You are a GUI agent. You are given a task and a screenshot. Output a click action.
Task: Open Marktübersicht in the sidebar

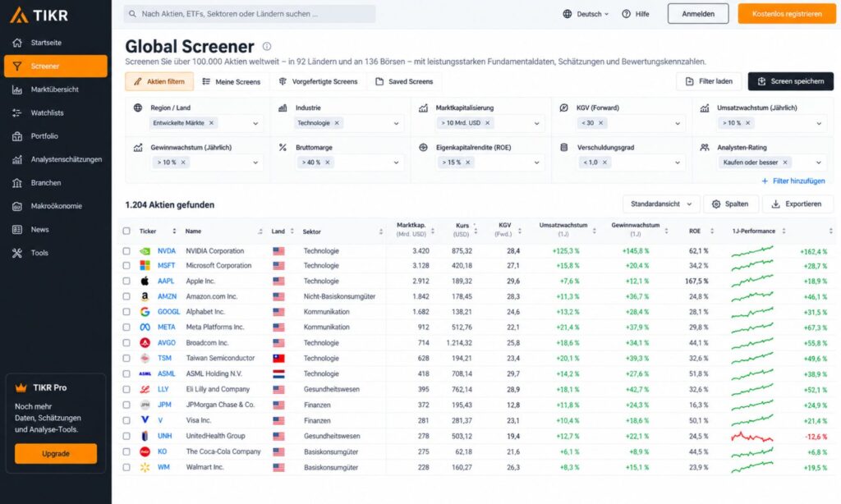pos(55,89)
